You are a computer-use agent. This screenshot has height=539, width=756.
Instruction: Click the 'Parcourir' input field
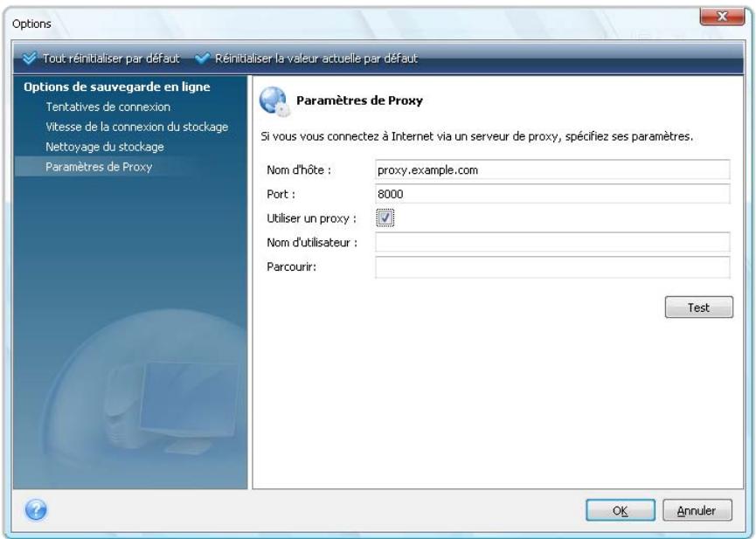point(552,266)
